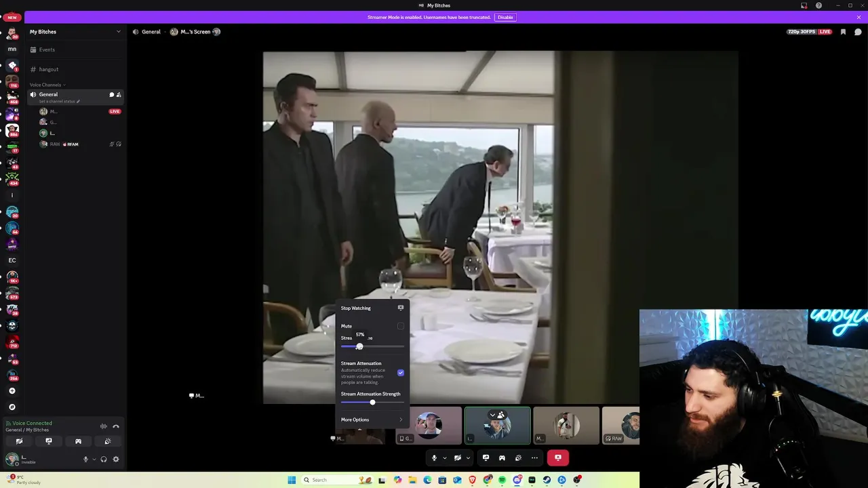This screenshot has height=488, width=868.
Task: Open chat for General voice channel
Action: click(112, 94)
